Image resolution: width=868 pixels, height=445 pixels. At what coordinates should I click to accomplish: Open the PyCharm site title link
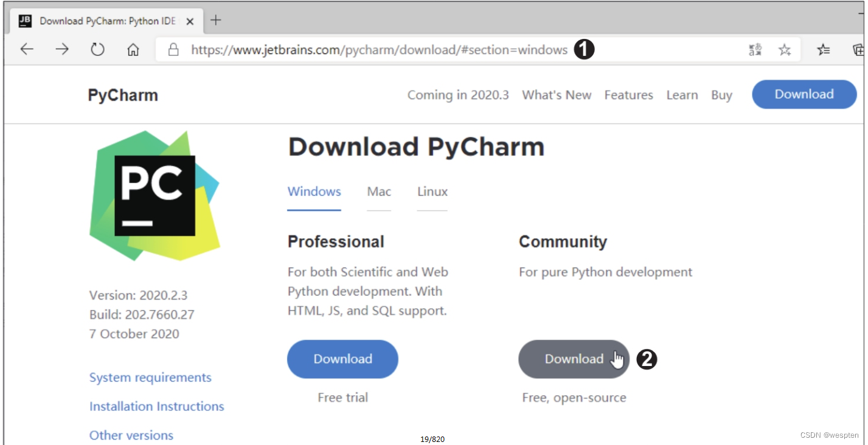[x=123, y=95]
